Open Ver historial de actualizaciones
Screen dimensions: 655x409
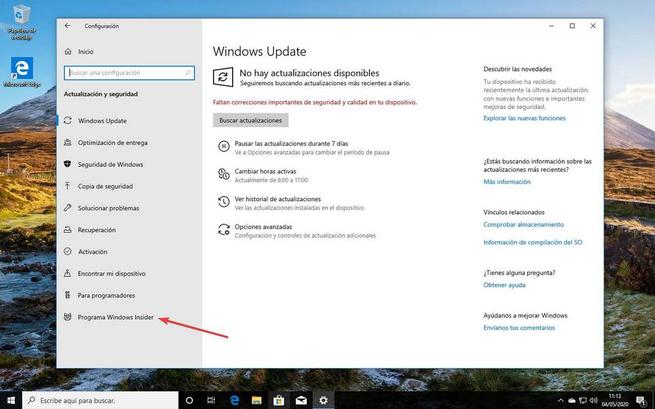[278, 199]
